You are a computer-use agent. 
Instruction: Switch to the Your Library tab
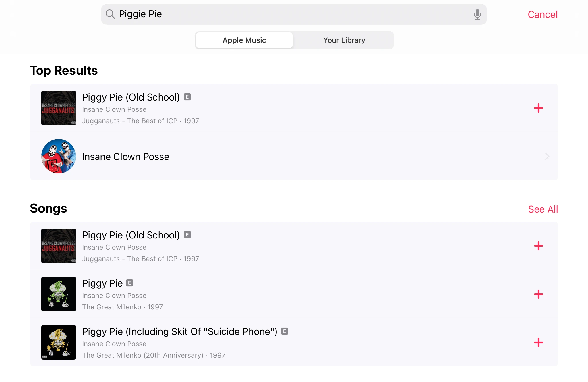click(344, 40)
